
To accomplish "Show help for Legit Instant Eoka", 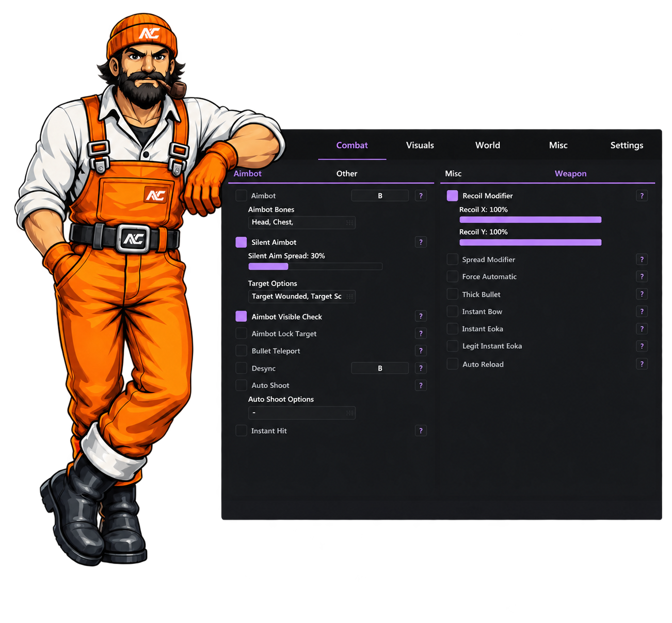I will [642, 346].
